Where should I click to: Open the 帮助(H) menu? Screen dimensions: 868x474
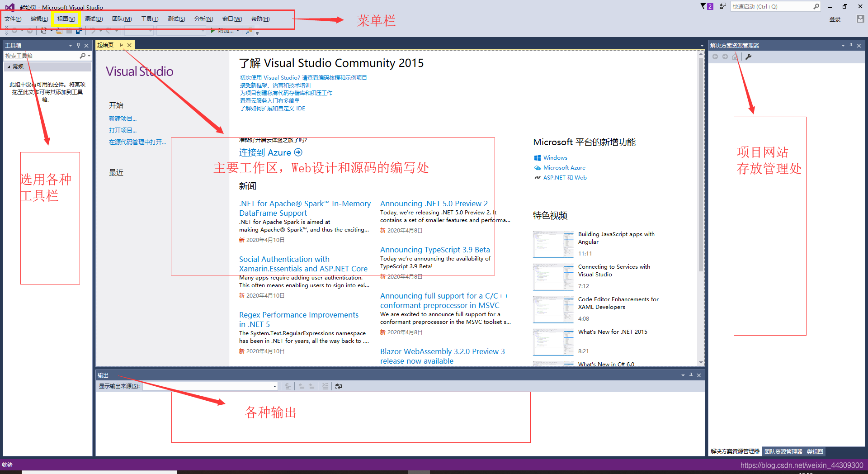point(260,19)
